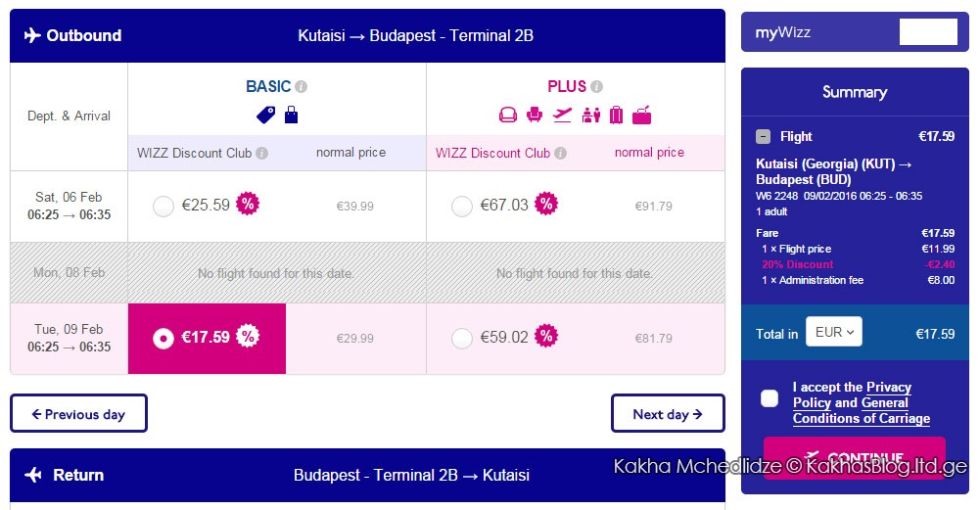Viewport: 980px width, 510px height.
Task: Select the €67.03 Saturday PLUS fare
Action: click(x=462, y=207)
